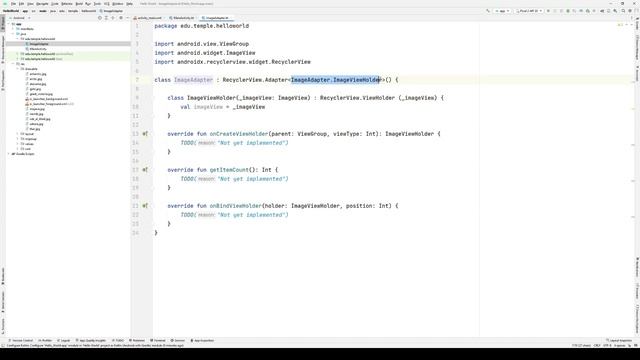
Task: Expand the layout folder node
Action: pyautogui.click(x=18, y=134)
